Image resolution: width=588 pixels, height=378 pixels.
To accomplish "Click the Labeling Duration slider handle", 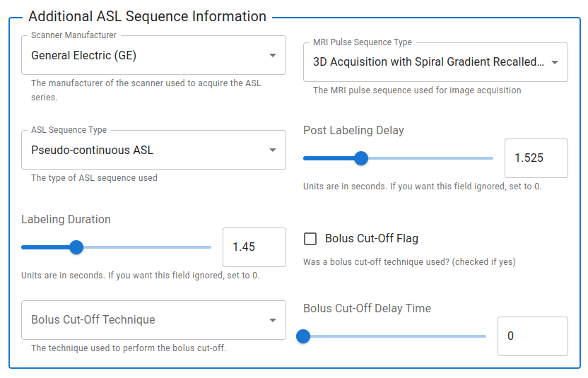I will [76, 247].
